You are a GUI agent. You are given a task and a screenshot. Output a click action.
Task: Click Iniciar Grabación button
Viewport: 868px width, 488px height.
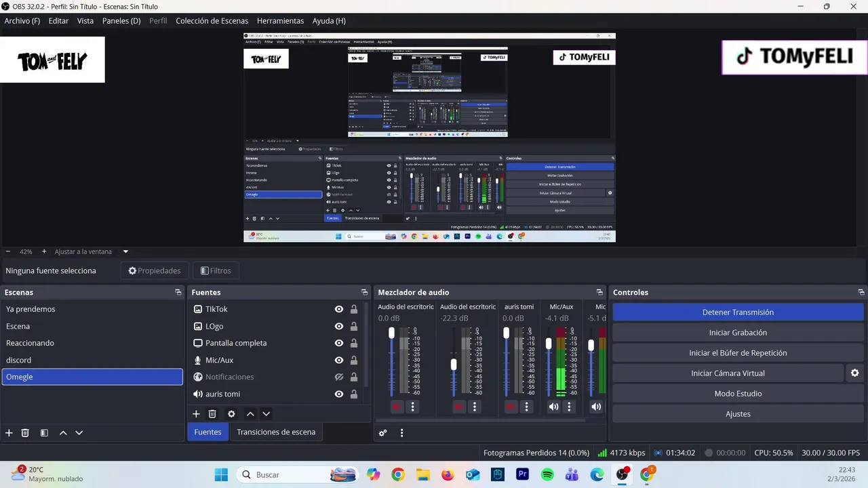click(738, 333)
